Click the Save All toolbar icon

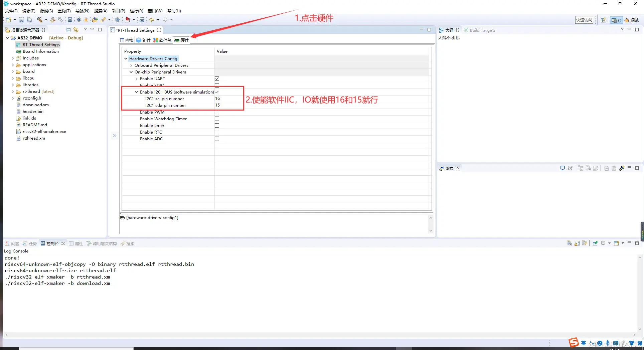point(29,20)
